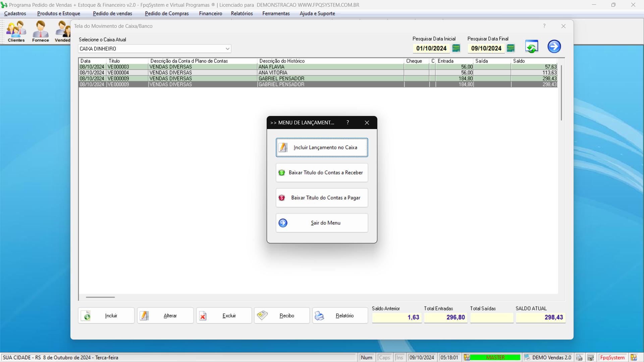Viewport: 644px width, 362px height.
Task: Click the help question mark in Menu de Lançamento
Action: [348, 123]
